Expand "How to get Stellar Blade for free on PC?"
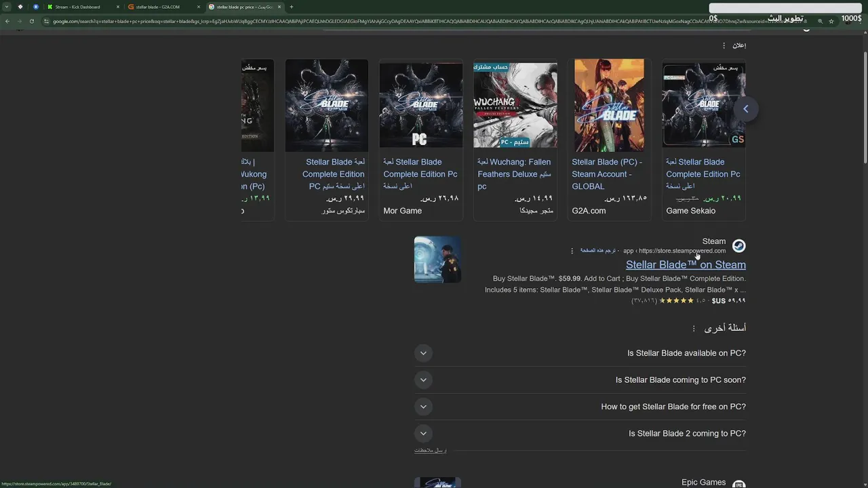868x488 pixels. (580, 407)
